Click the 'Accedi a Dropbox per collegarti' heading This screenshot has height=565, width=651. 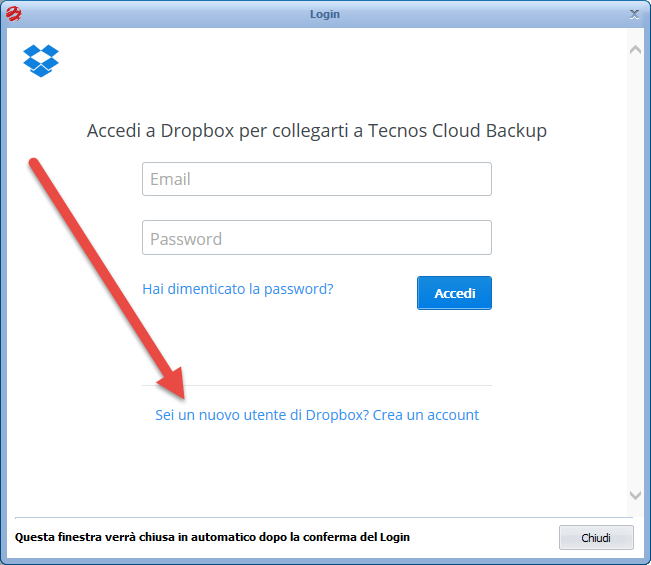pos(317,131)
